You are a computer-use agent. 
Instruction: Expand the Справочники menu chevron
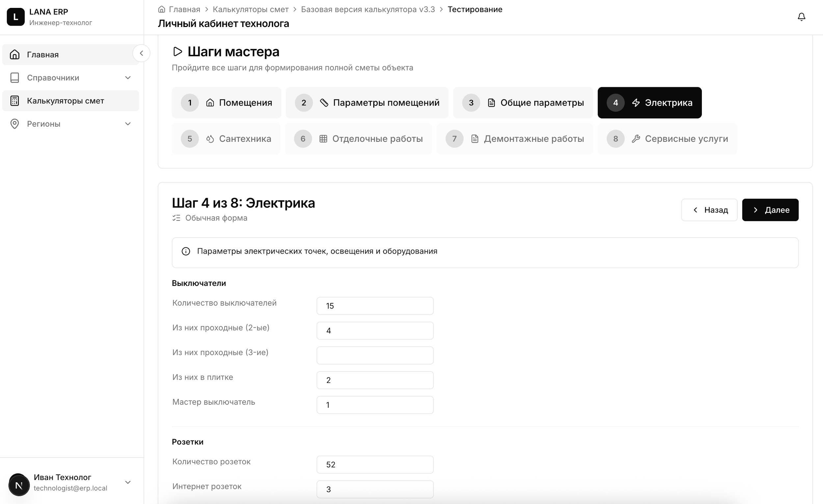128,78
